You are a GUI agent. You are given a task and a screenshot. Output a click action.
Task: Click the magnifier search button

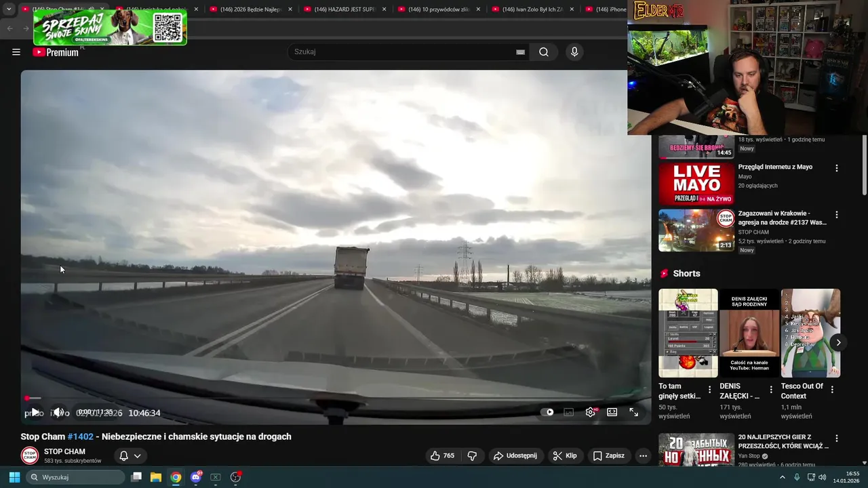pyautogui.click(x=544, y=52)
